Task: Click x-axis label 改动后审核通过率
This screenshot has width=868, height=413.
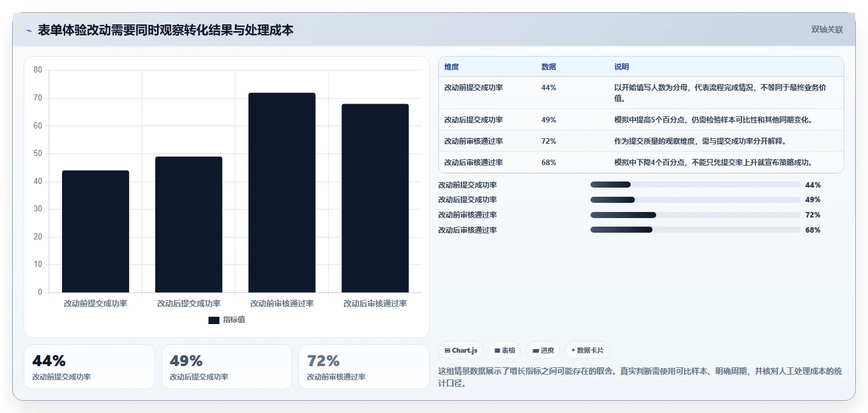Action: point(375,303)
